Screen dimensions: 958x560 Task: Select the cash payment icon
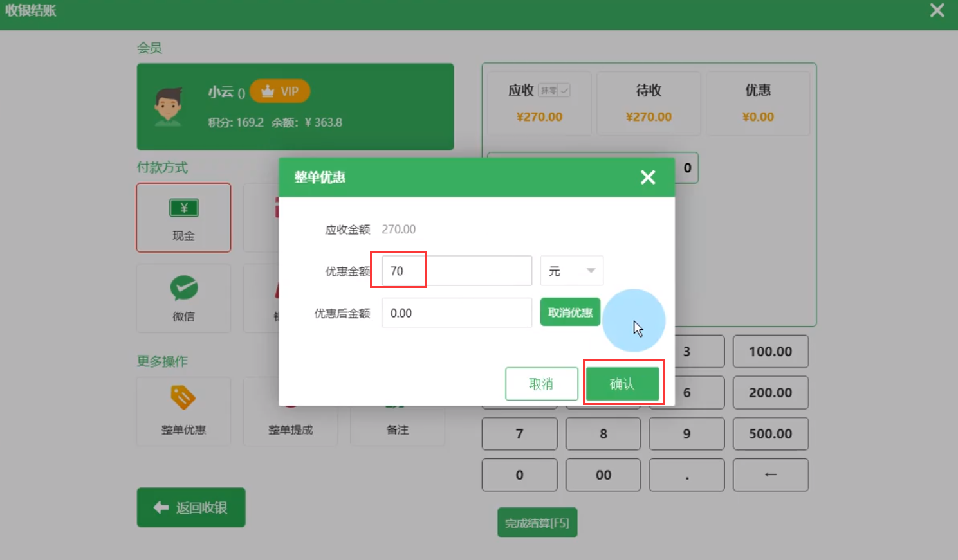click(184, 208)
